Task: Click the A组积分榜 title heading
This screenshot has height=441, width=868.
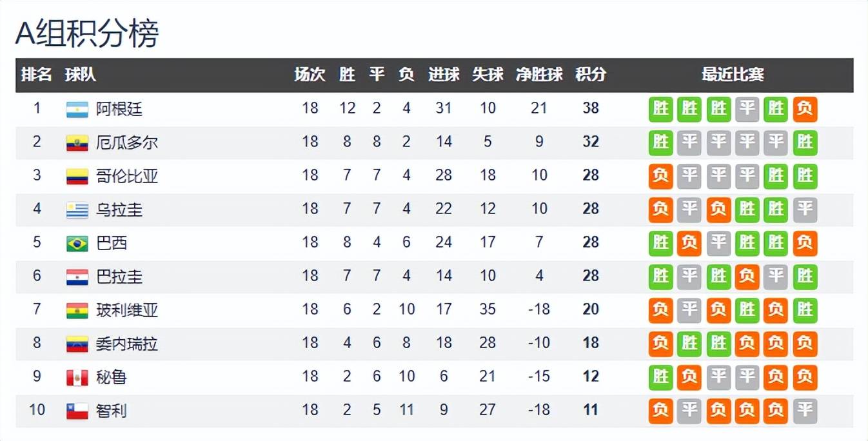Action: click(x=87, y=34)
